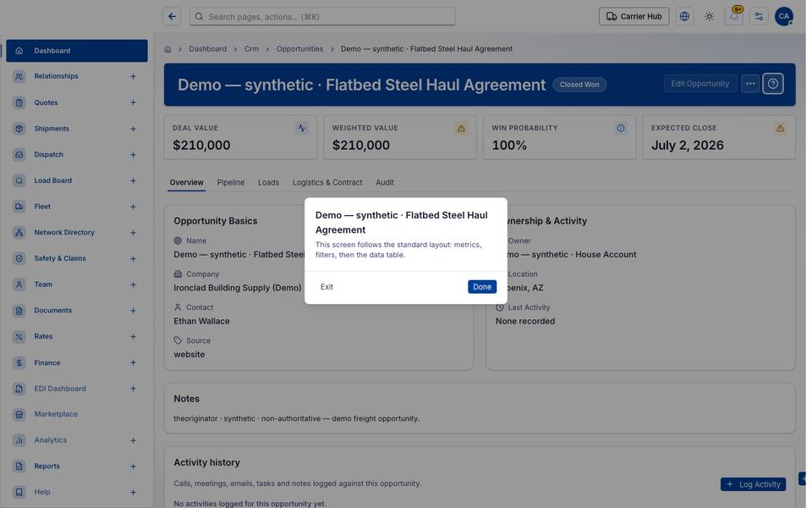Click the Opportunities breadcrumb link
The height and width of the screenshot is (508, 812).
tap(299, 49)
